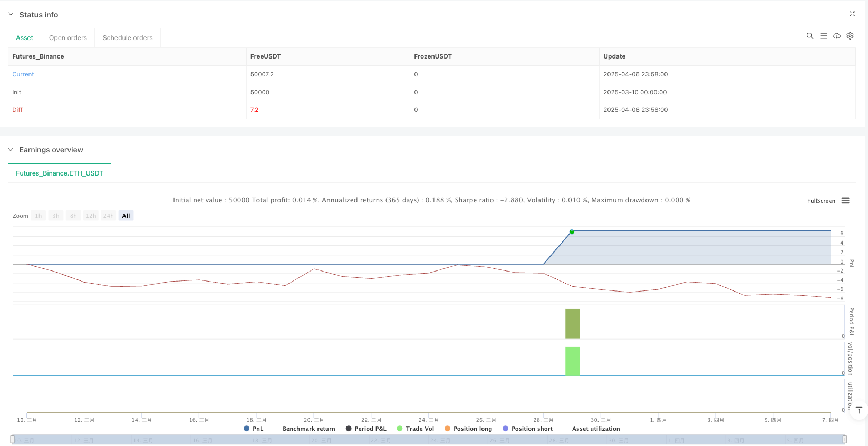Image resolution: width=868 pixels, height=446 pixels.
Task: Click the left handle of chart range navigator
Action: 13,439
